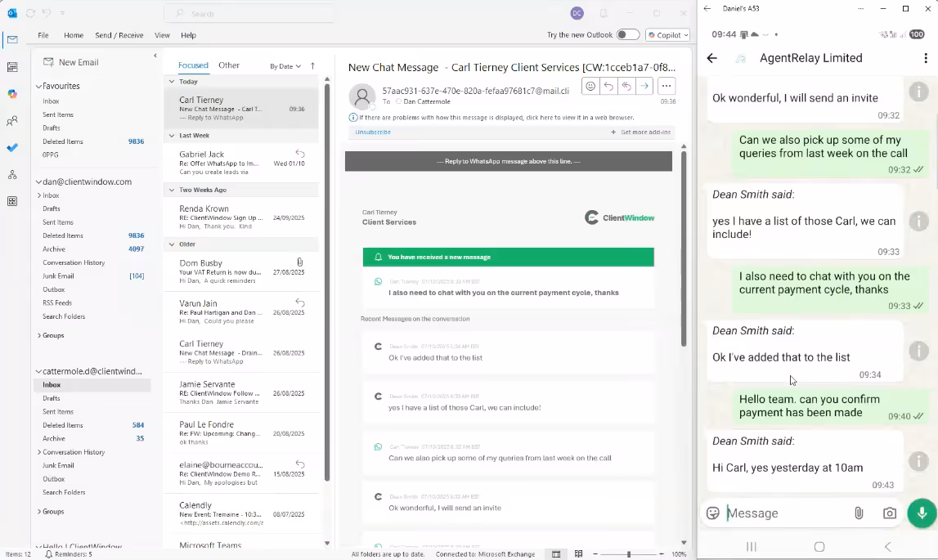Image resolution: width=938 pixels, height=560 pixels.
Task: Expand Conversation History under cattermole.d account
Action: point(39,452)
